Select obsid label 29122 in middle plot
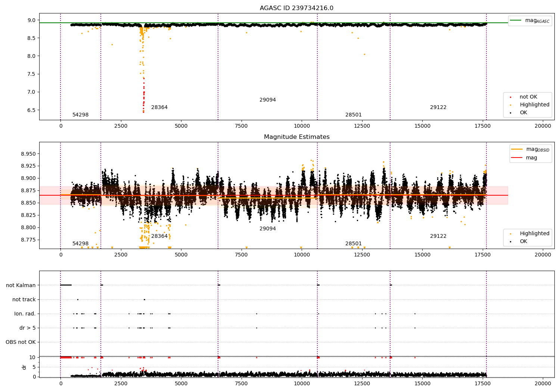Screen dimensions: 560x392 point(438,236)
